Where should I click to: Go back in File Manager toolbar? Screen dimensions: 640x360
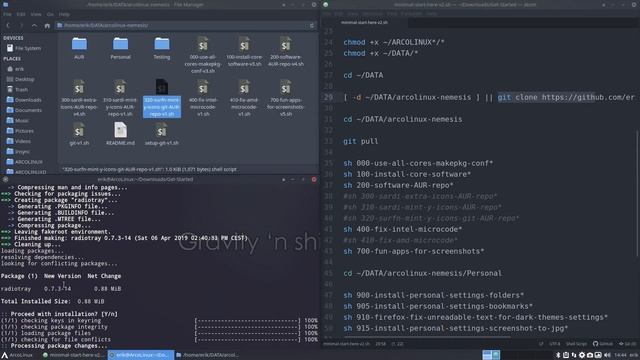(x=8, y=25)
